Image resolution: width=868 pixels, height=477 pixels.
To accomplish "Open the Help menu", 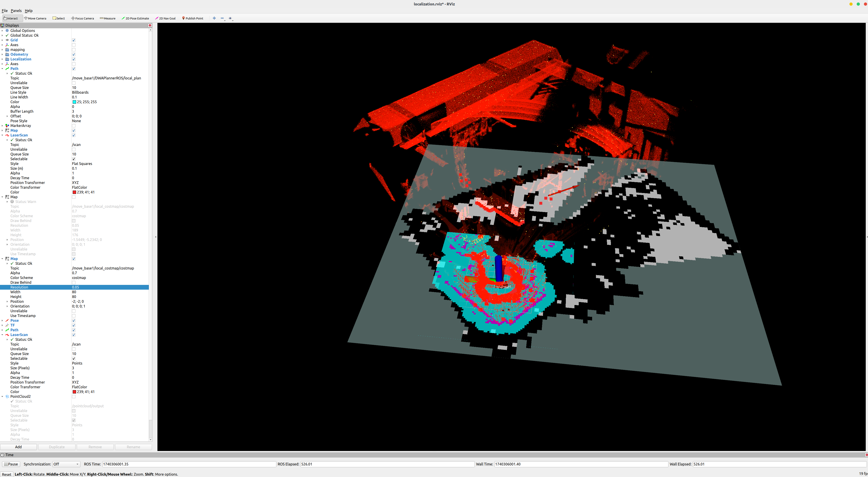I will pos(29,11).
